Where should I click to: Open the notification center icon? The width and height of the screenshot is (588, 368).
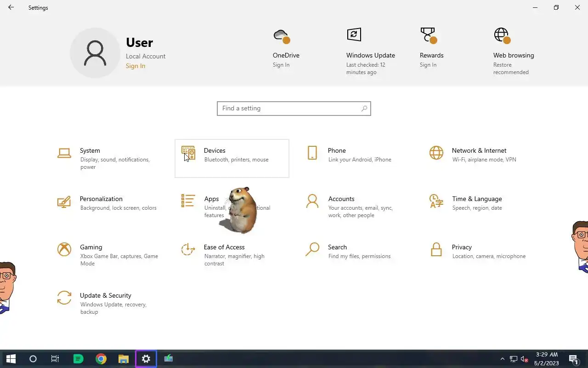[x=573, y=359]
